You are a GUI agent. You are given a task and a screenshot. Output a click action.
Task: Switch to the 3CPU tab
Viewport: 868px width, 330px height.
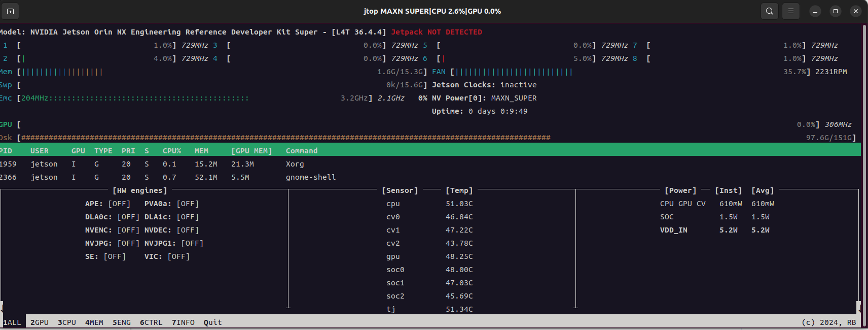point(67,322)
